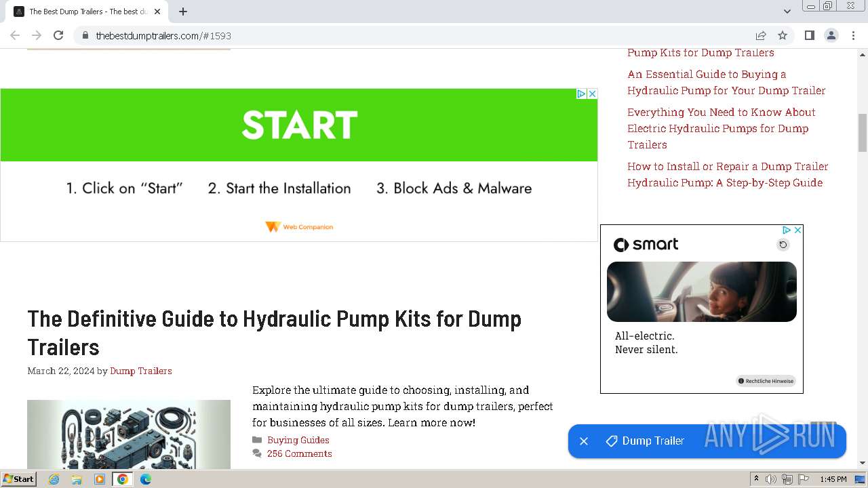Open 'Pump Kits for Dump Trailers' sidebar link

[701, 52]
